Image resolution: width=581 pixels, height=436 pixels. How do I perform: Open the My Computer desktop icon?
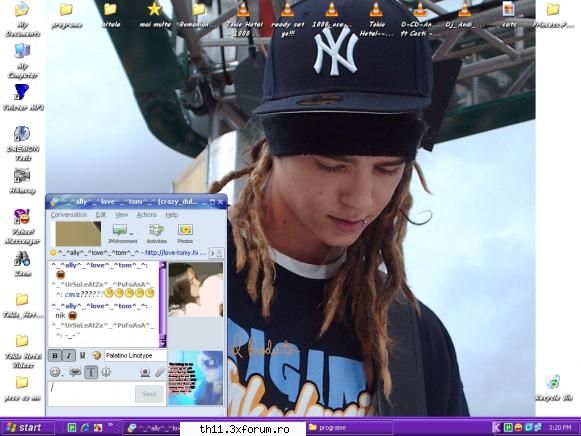(22, 61)
